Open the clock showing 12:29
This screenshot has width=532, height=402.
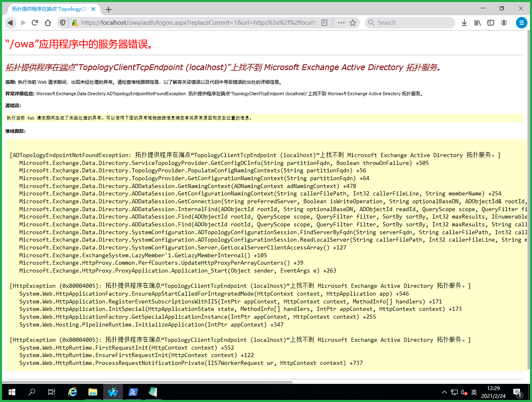(493, 392)
